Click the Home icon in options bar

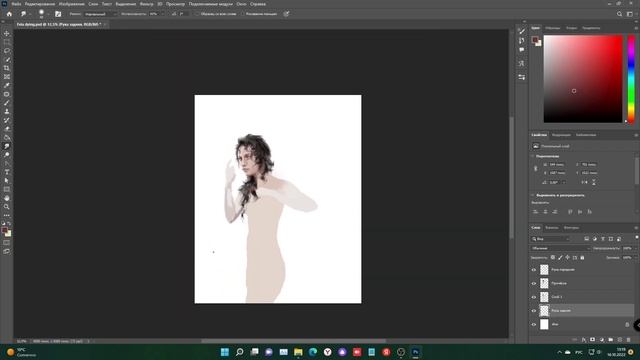[x=9, y=14]
